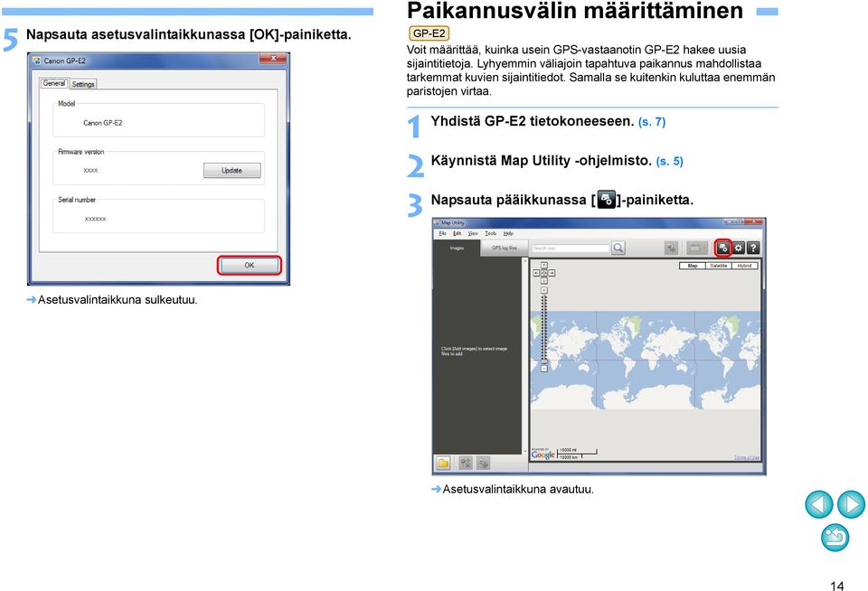Click the GP-E2 badge under the heading
The width and height of the screenshot is (868, 591).
click(x=429, y=33)
